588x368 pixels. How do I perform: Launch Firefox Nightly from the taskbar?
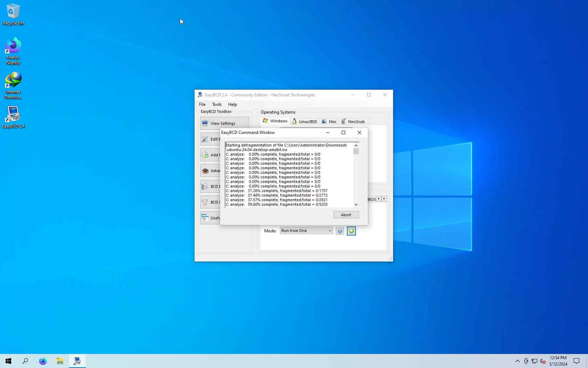coord(43,361)
